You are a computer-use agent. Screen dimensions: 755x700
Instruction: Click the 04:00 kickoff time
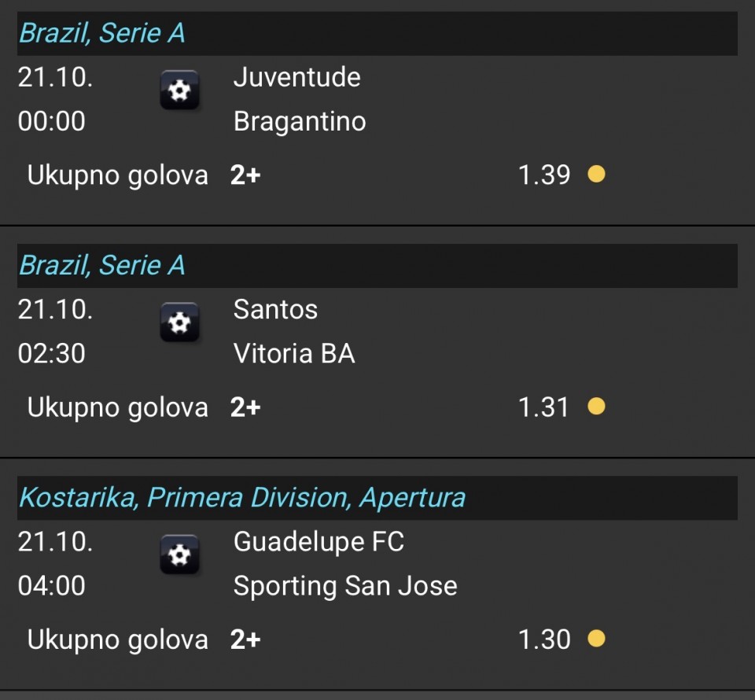tap(51, 586)
